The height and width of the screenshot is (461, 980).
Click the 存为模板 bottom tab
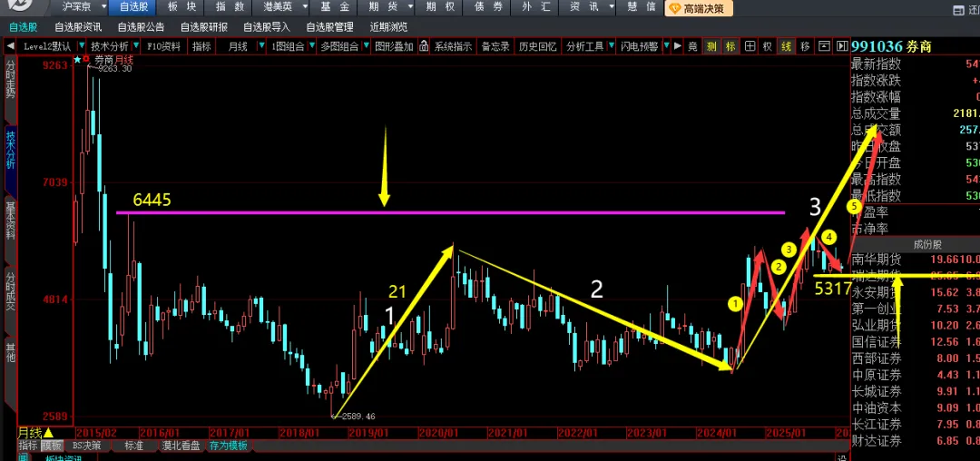click(x=229, y=446)
